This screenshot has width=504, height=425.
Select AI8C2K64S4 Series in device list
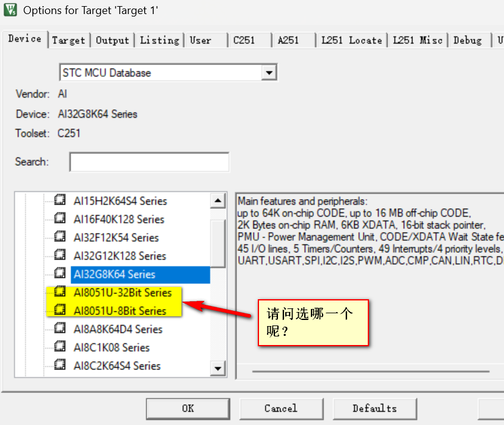pyautogui.click(x=117, y=366)
